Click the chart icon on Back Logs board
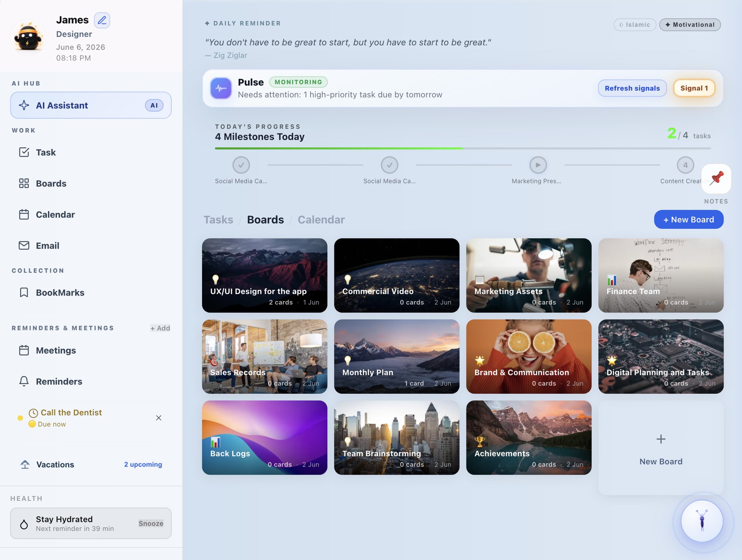The height and width of the screenshot is (560, 742). [215, 441]
